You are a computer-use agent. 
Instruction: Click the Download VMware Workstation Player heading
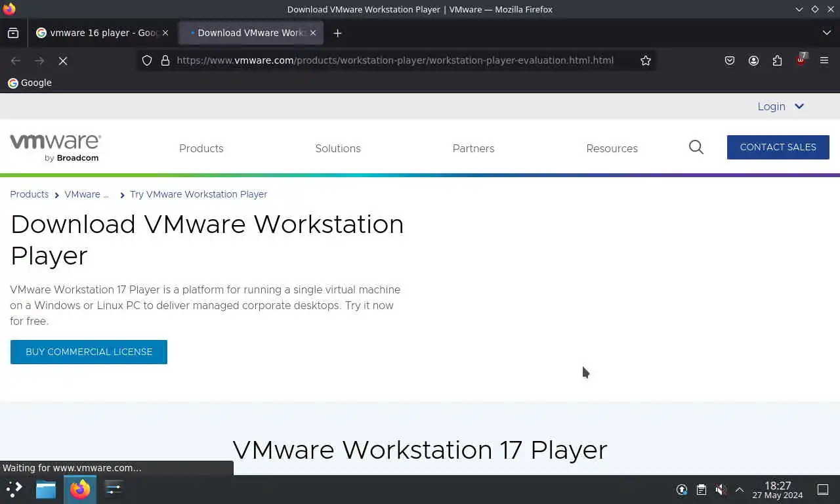tap(207, 240)
